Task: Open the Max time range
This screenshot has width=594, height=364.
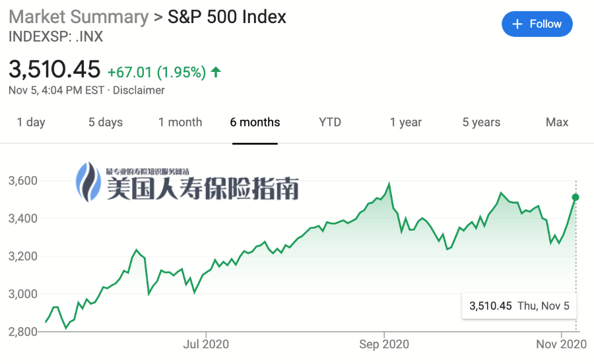Action: [557, 122]
